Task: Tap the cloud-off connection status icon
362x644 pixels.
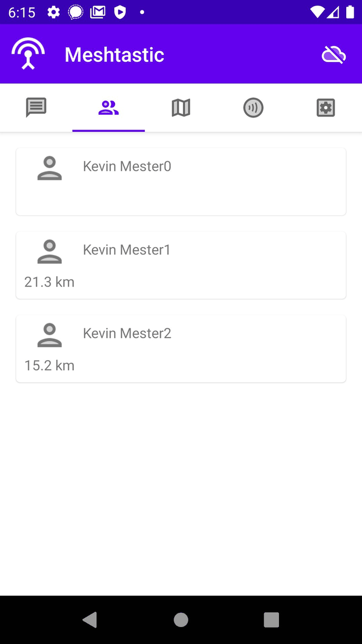Action: (334, 55)
